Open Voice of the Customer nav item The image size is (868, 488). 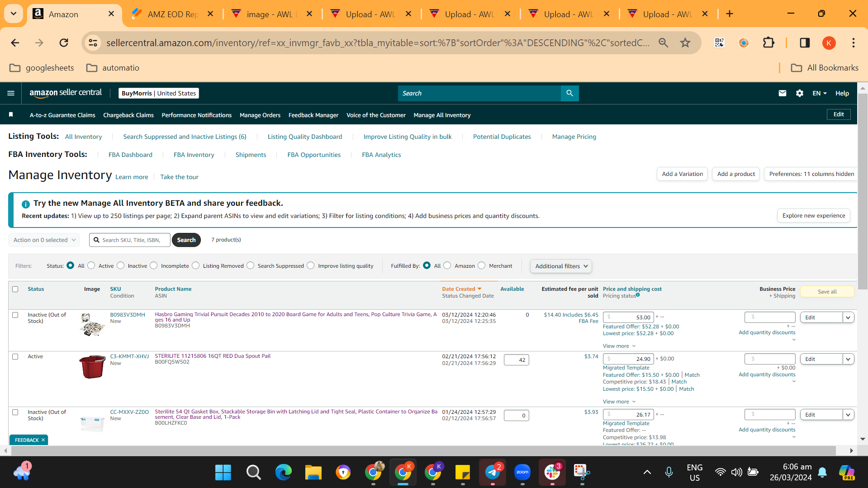coord(376,115)
